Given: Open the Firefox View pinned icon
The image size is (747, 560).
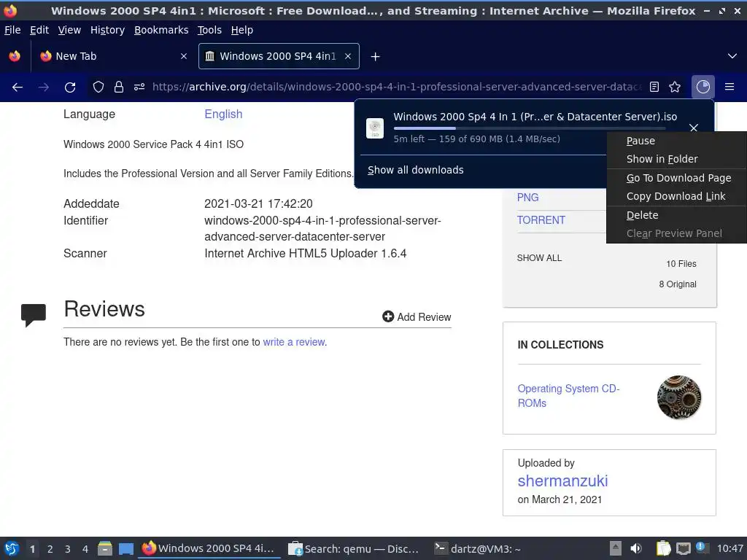Looking at the screenshot, I should click(15, 56).
